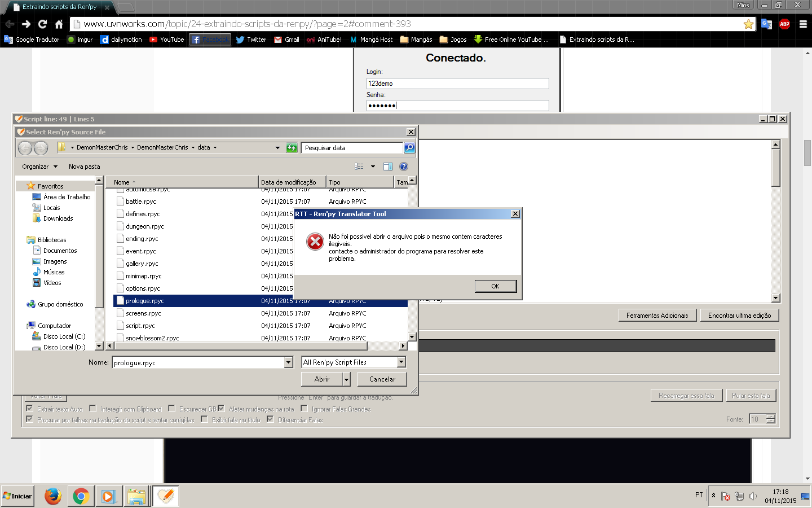Image resolution: width=812 pixels, height=508 pixels.
Task: Open Windows Explorer taskbar icon
Action: (x=136, y=496)
